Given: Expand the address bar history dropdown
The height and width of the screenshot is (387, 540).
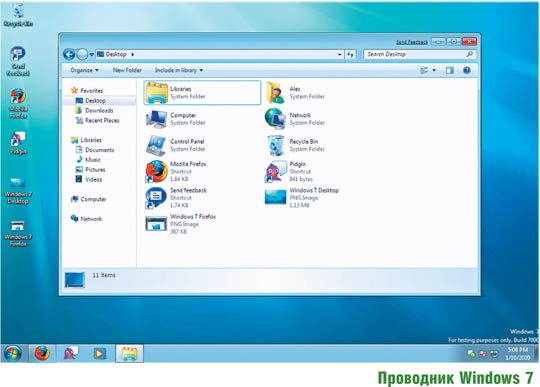Looking at the screenshot, I should point(340,54).
